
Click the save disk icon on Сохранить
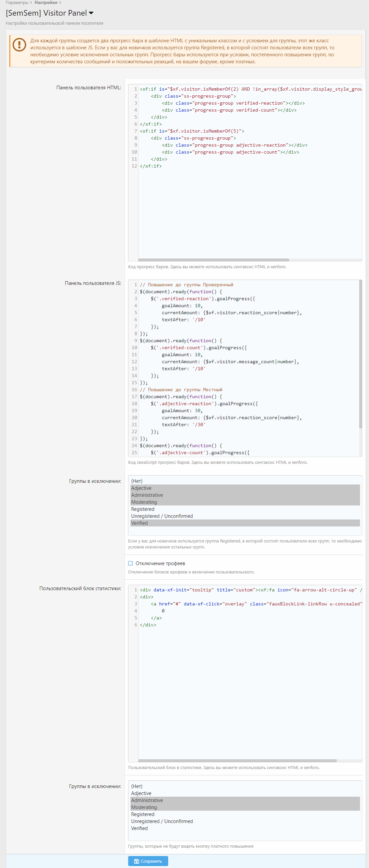pyautogui.click(x=136, y=861)
